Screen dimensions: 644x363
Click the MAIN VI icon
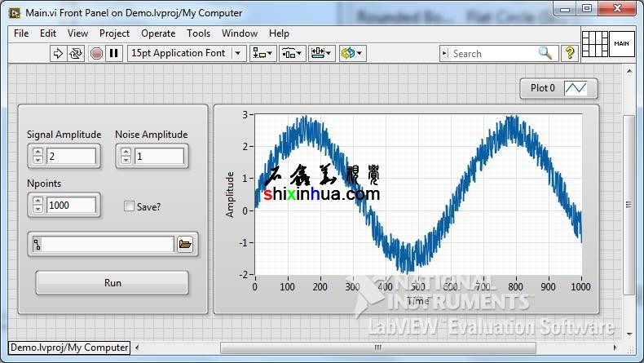(x=622, y=43)
